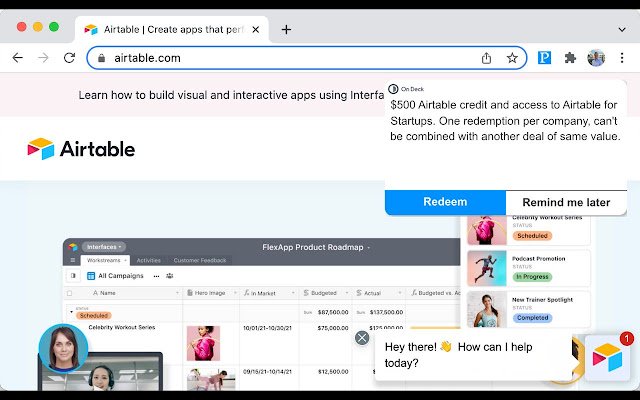Image resolution: width=640 pixels, height=400 pixels.
Task: Open the Interfaces dropdown pill
Action: click(104, 247)
